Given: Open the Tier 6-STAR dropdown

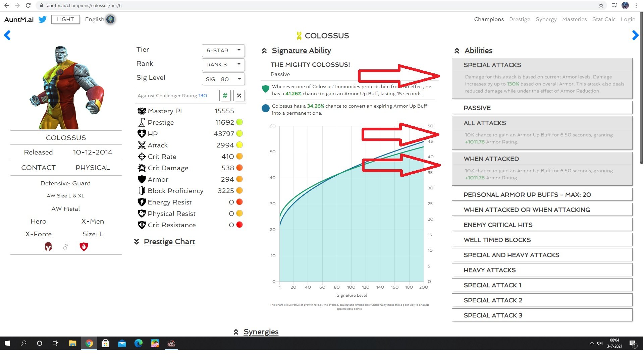Looking at the screenshot, I should (x=223, y=50).
